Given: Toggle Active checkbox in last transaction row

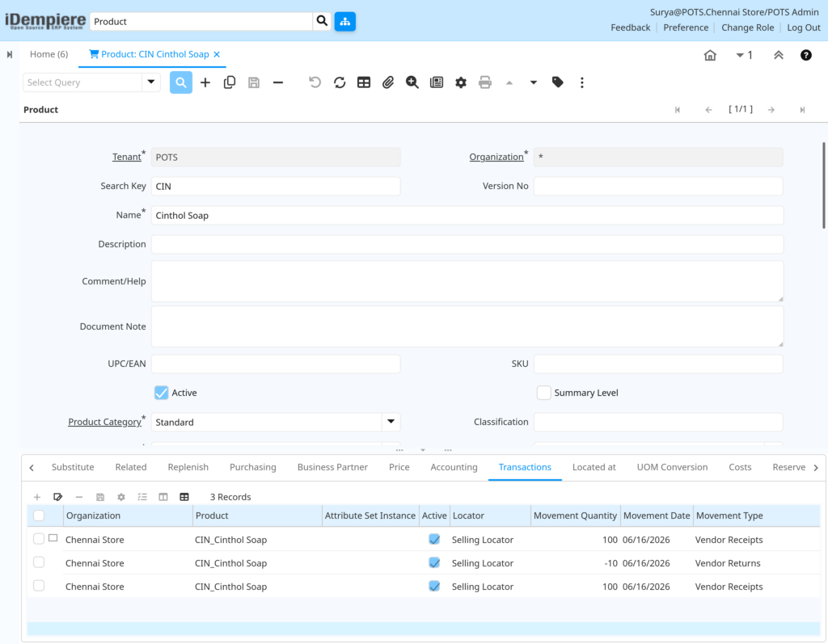Looking at the screenshot, I should [434, 586].
